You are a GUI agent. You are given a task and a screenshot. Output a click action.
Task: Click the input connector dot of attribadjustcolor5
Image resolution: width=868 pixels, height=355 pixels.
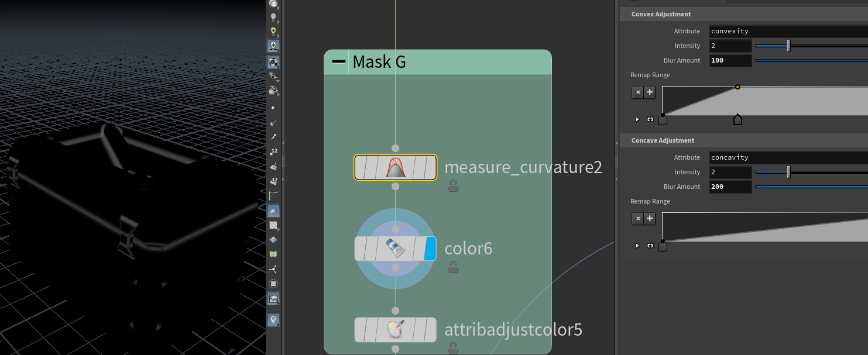click(395, 311)
